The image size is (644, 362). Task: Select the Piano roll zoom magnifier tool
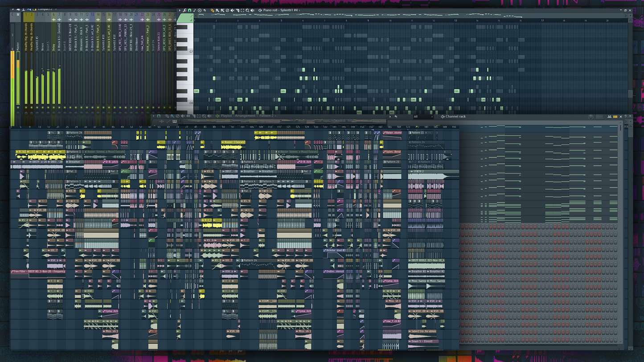pyautogui.click(x=247, y=10)
